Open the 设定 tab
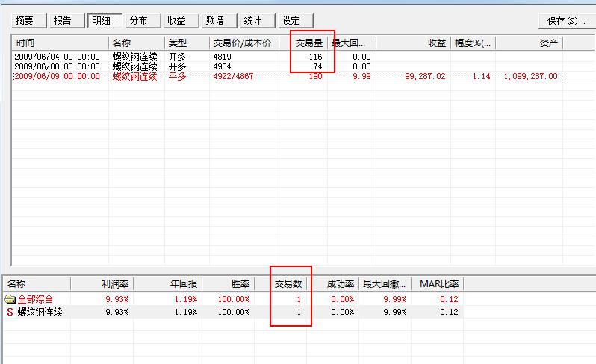 click(295, 20)
